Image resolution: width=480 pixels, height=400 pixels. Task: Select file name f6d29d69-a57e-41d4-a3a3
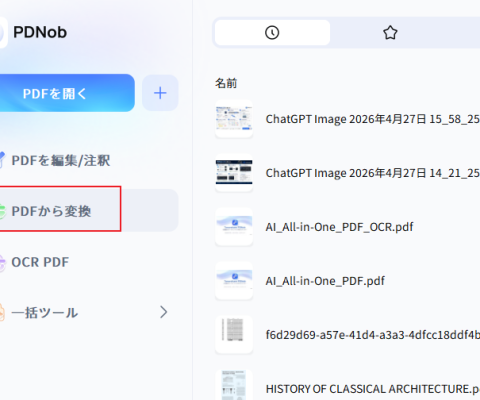click(x=373, y=335)
